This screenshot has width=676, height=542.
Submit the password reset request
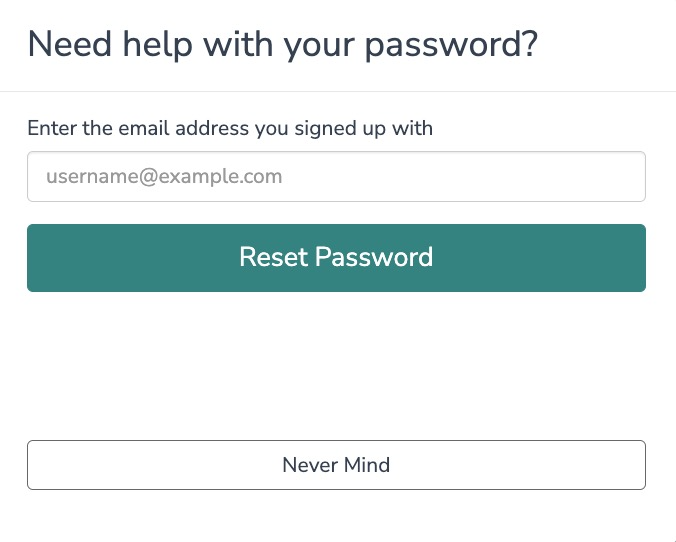(x=336, y=258)
